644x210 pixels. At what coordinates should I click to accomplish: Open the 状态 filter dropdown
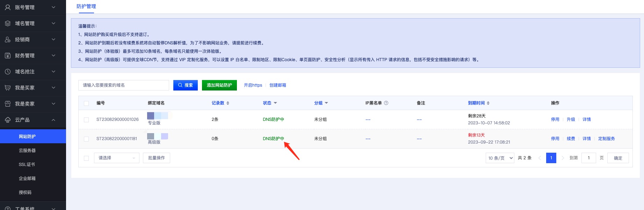[x=275, y=103]
